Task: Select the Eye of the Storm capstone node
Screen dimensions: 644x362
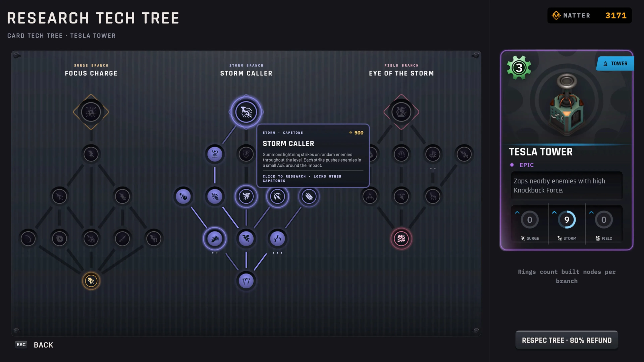Action: coord(401,112)
